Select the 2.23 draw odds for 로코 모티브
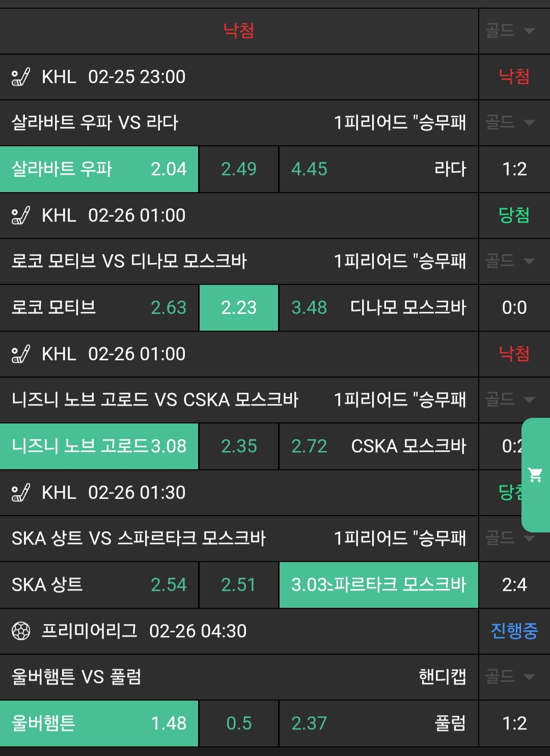550x756 pixels. coord(238,308)
